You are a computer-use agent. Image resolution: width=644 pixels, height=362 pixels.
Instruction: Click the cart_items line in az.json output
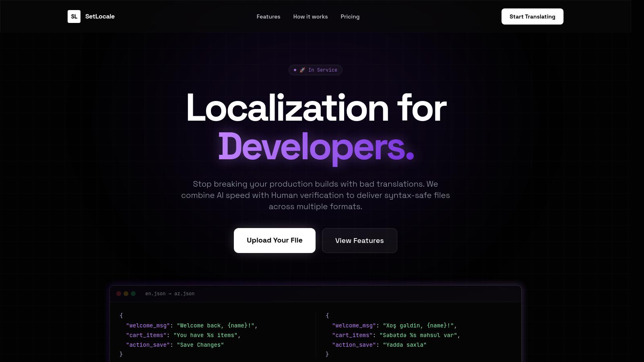tap(396, 335)
